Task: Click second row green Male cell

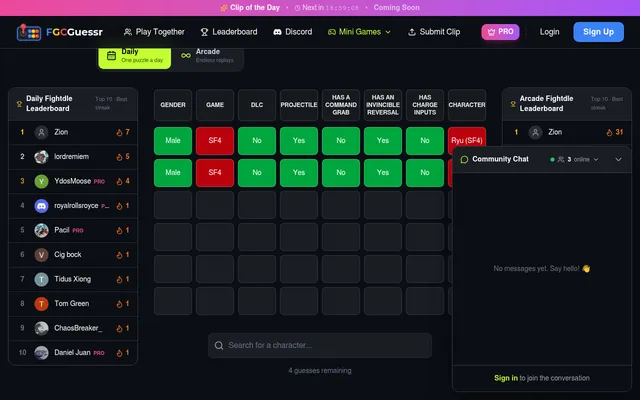Action: pos(173,173)
